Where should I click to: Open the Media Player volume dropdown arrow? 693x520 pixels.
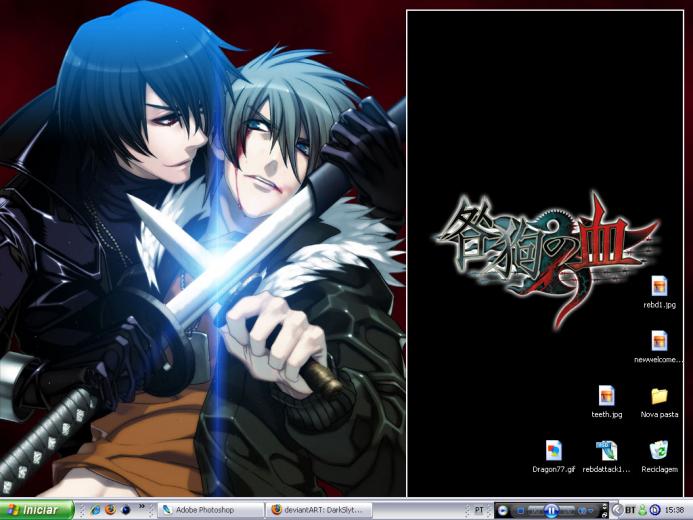tap(591, 510)
